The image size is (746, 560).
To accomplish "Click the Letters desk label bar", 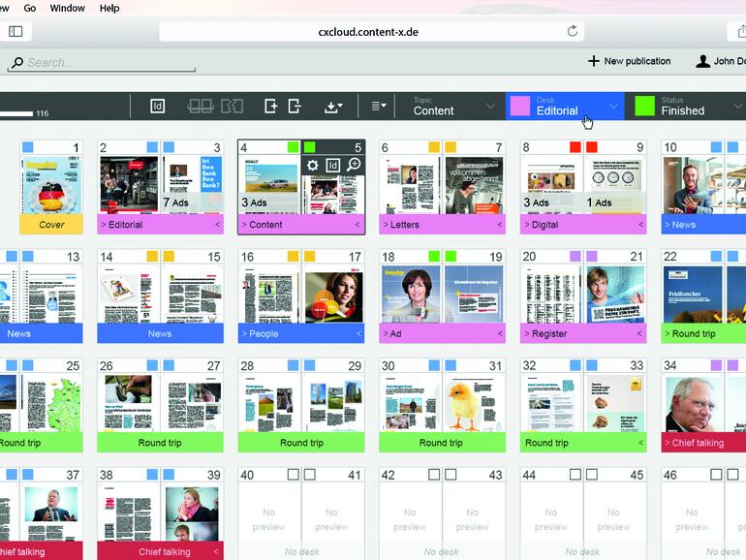I will (442, 225).
